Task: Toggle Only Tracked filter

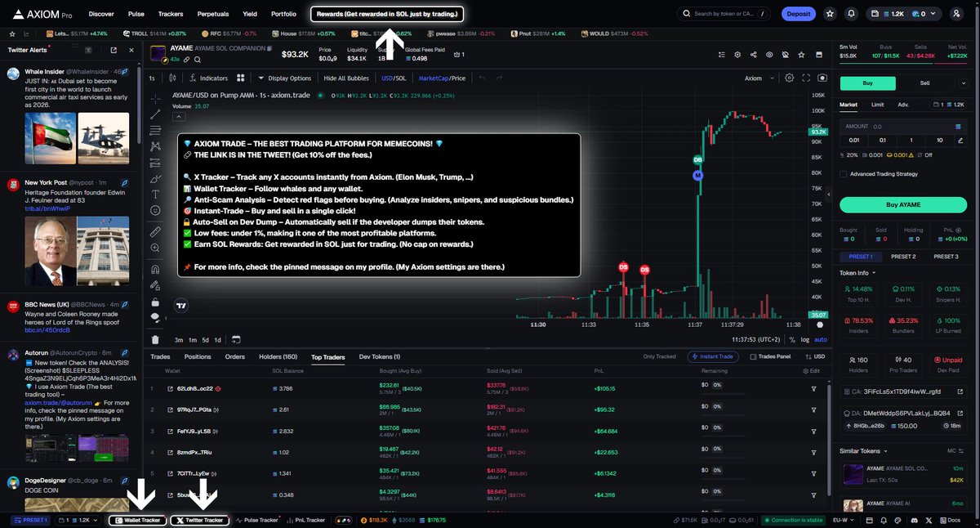Action: click(659, 356)
